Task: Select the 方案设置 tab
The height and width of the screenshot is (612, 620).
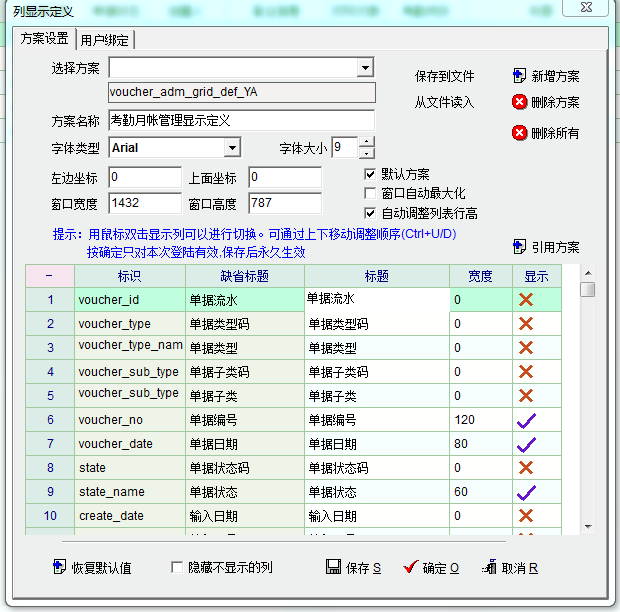Action: pyautogui.click(x=45, y=39)
